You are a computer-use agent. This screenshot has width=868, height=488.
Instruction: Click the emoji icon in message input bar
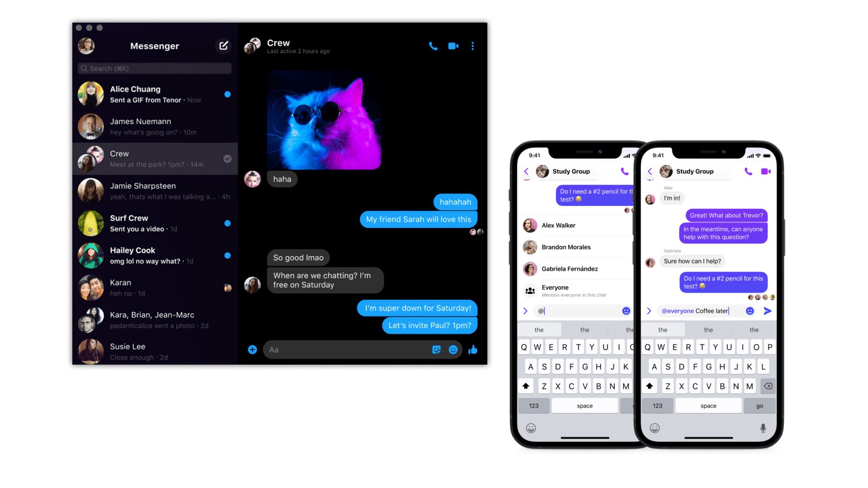[x=454, y=350]
